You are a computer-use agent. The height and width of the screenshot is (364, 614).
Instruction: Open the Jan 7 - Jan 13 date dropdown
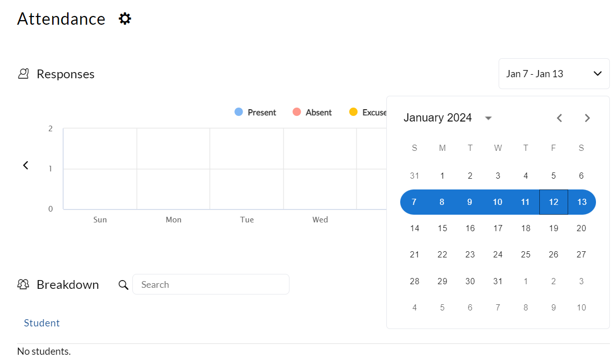(554, 74)
